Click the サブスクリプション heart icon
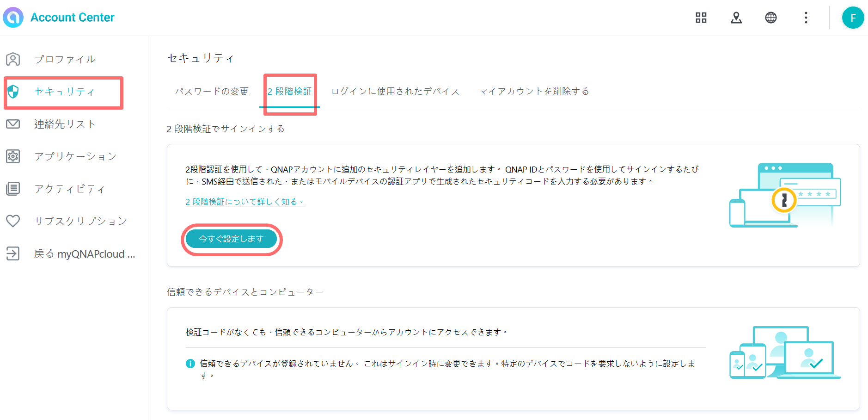The height and width of the screenshot is (420, 868). click(x=13, y=221)
